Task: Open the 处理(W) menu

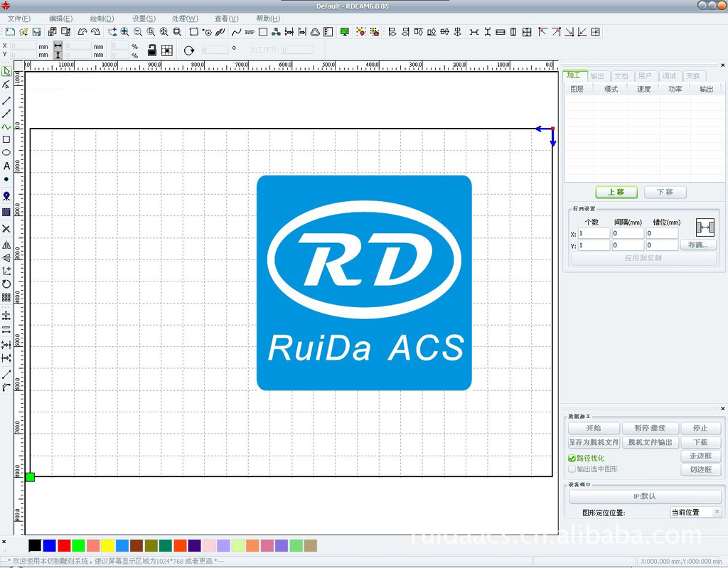Action: click(185, 18)
